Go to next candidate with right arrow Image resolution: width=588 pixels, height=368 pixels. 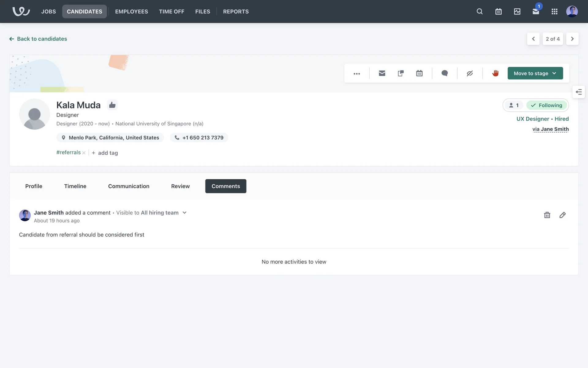point(572,39)
